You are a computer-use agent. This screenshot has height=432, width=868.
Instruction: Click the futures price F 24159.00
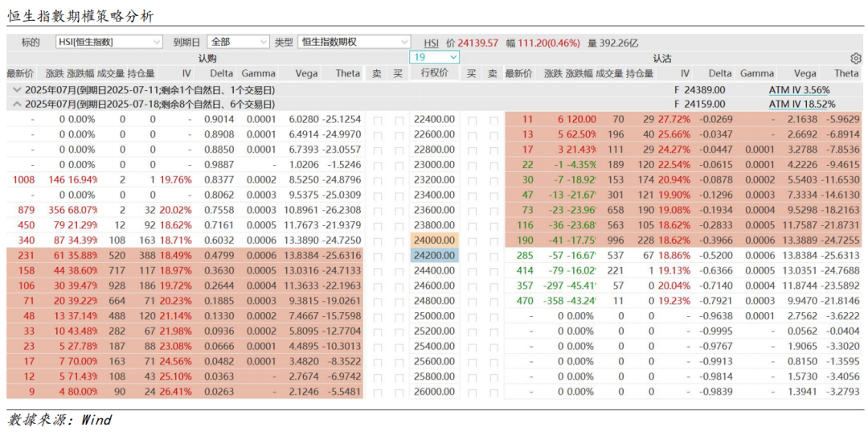[x=699, y=104]
